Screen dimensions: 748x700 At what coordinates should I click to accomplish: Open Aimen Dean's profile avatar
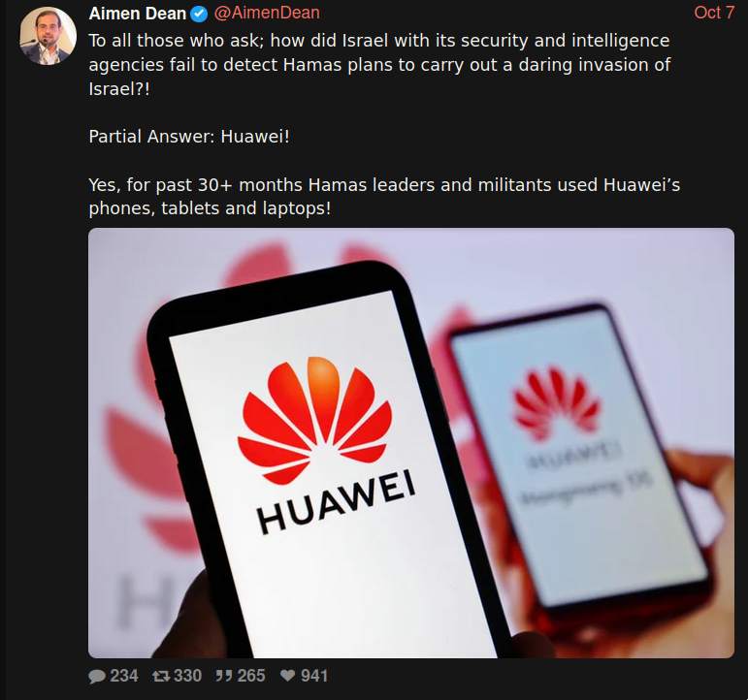click(48, 36)
